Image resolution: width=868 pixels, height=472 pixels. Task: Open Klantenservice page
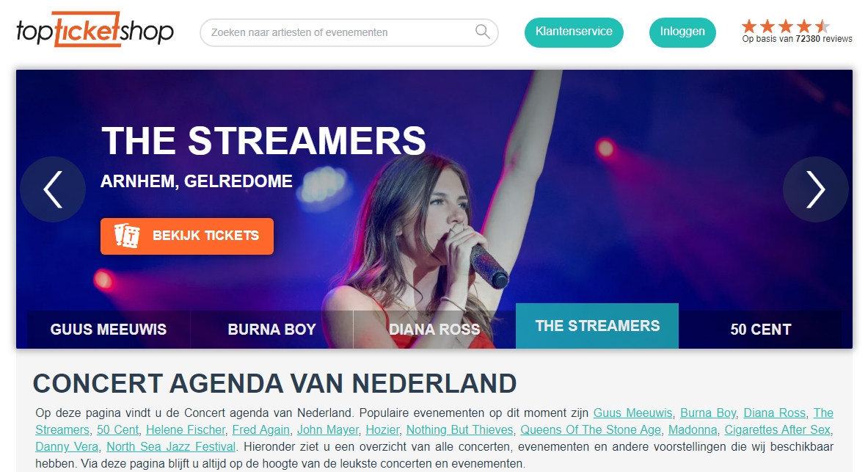(574, 32)
